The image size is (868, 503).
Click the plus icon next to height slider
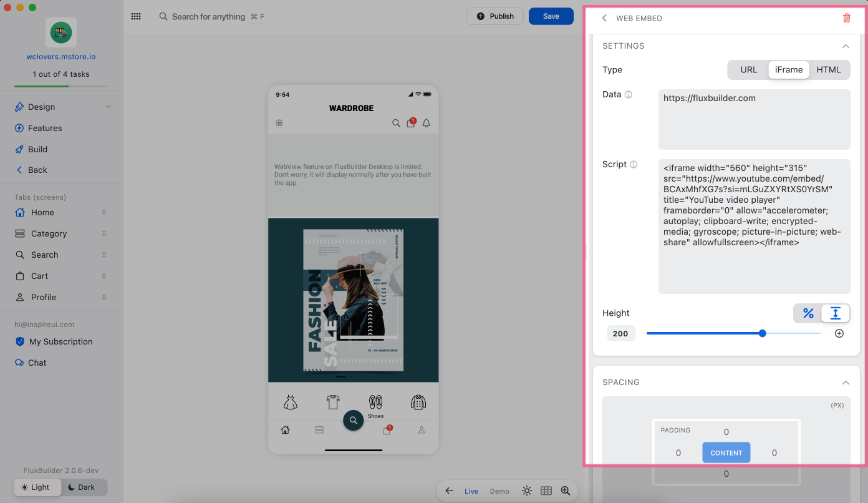(x=839, y=333)
